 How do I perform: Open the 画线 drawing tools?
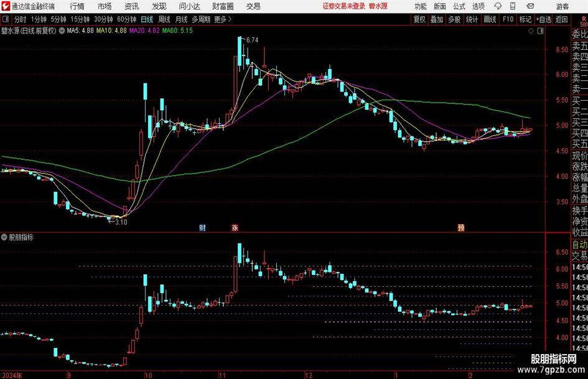point(490,19)
